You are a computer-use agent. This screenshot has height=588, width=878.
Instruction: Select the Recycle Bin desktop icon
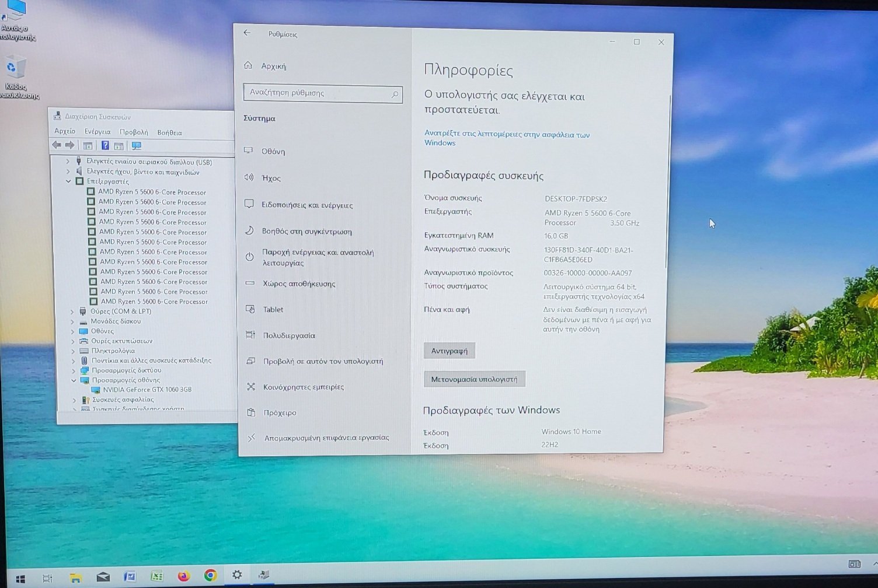16,76
